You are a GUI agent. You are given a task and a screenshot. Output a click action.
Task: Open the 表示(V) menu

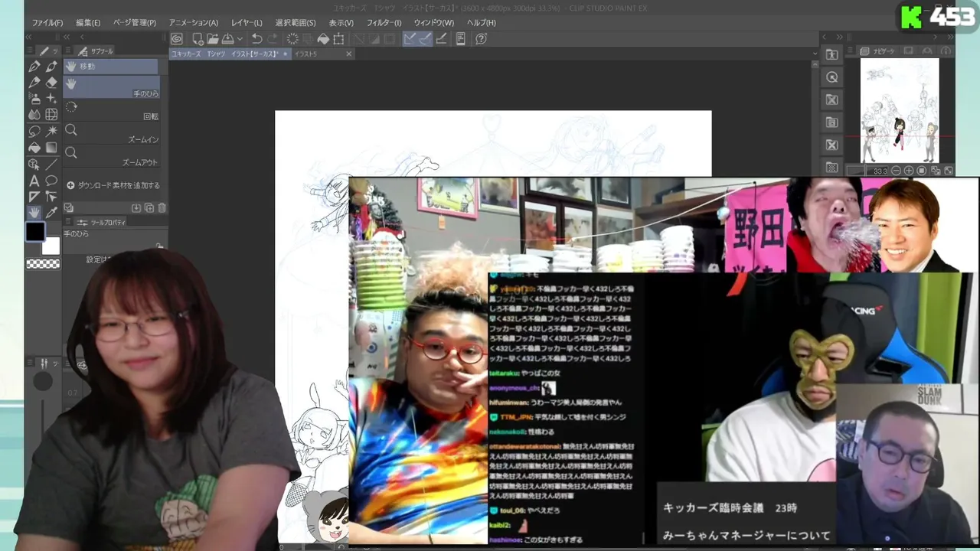tap(341, 23)
